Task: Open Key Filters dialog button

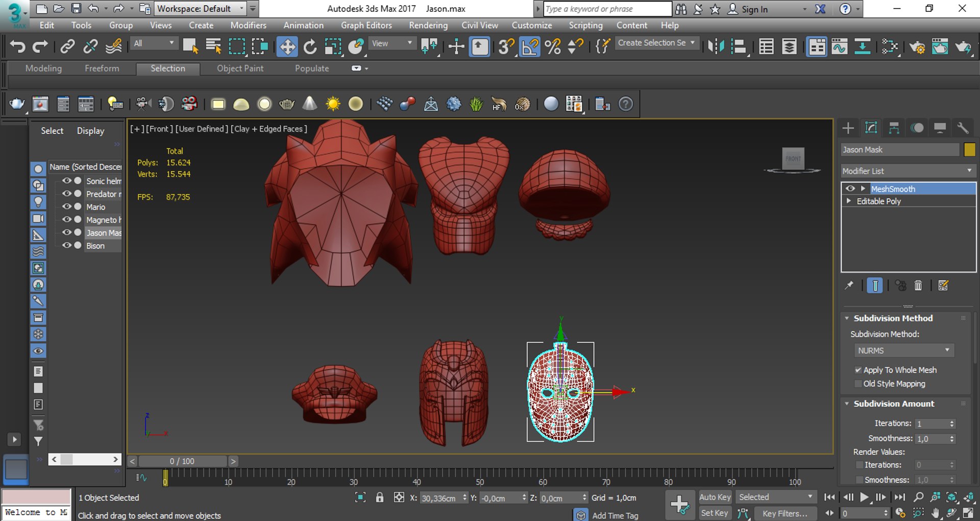Action: point(785,513)
